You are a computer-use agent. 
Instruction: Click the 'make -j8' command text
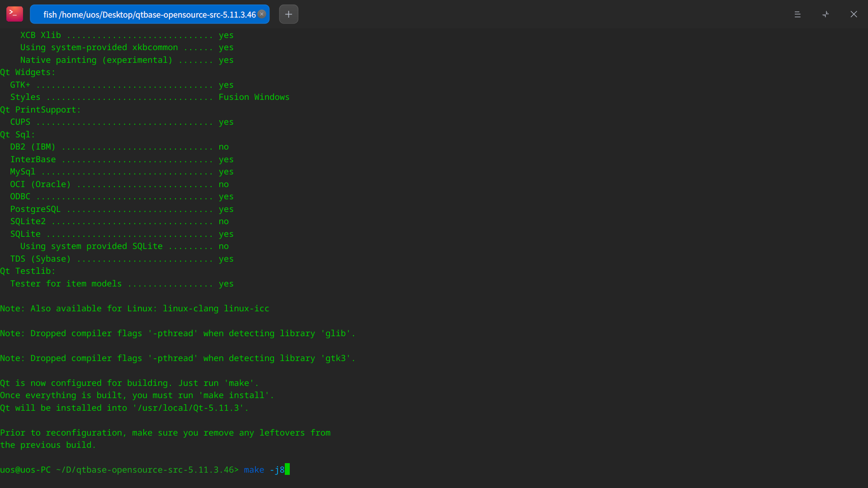tap(264, 470)
